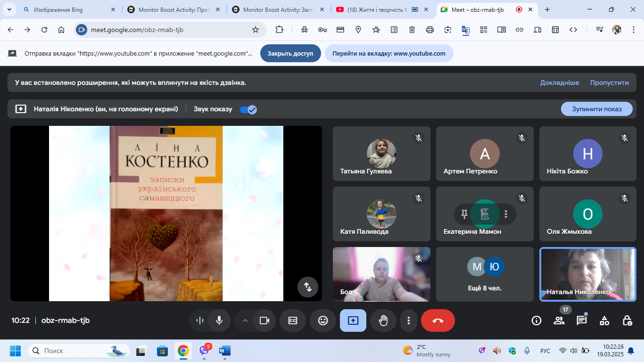Open the Windows Start menu
Image resolution: width=644 pixels, height=362 pixels.
tap(16, 351)
